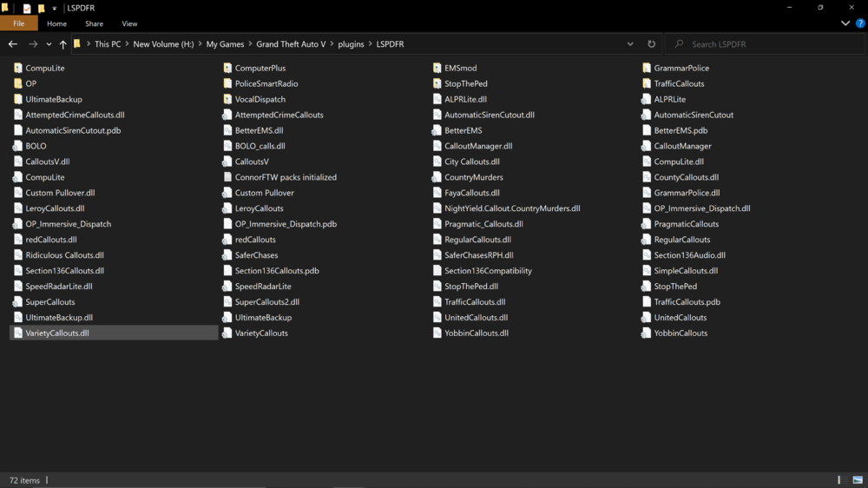Viewport: 868px width, 488px height.
Task: Select the ComputerPlus folder icon
Action: 227,68
